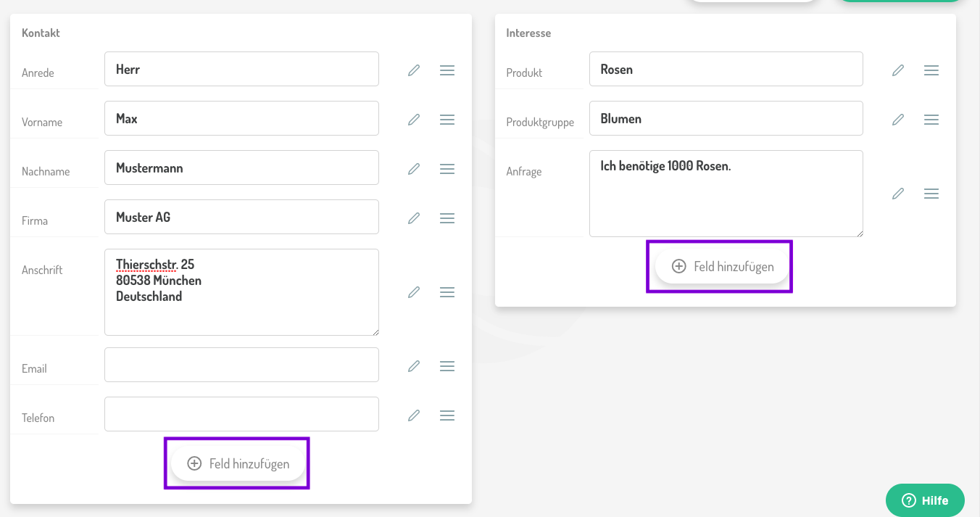Click the hamburger handle icon for Anrede

pyautogui.click(x=447, y=70)
